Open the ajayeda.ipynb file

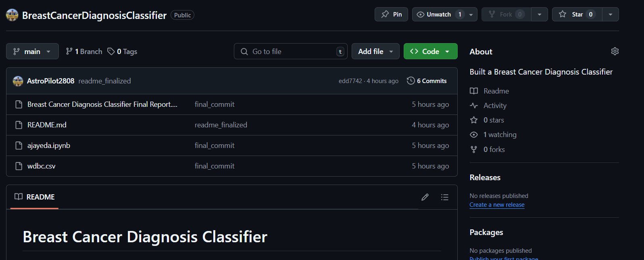point(49,146)
